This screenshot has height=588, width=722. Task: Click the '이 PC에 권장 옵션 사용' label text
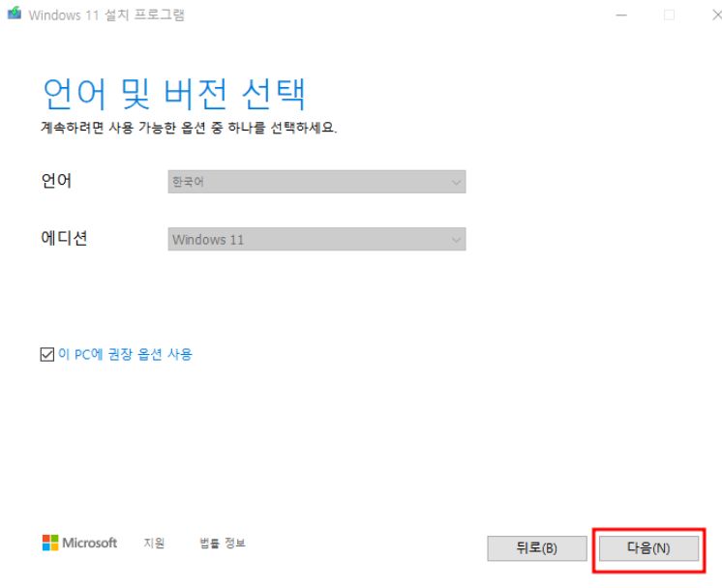[125, 354]
